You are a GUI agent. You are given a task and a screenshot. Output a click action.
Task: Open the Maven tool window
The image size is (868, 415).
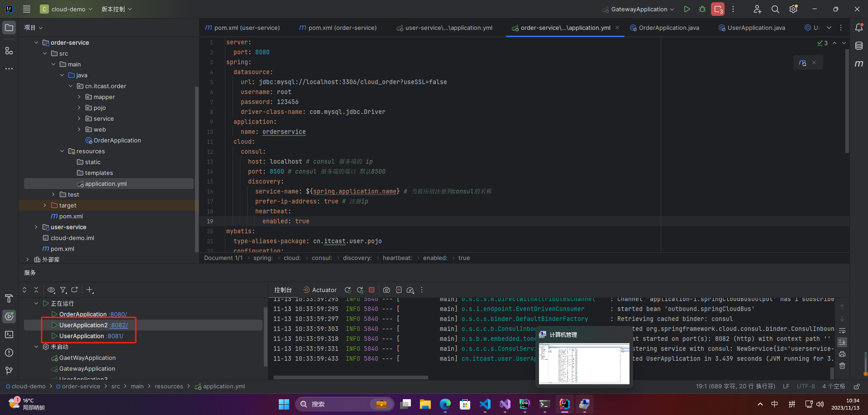858,64
